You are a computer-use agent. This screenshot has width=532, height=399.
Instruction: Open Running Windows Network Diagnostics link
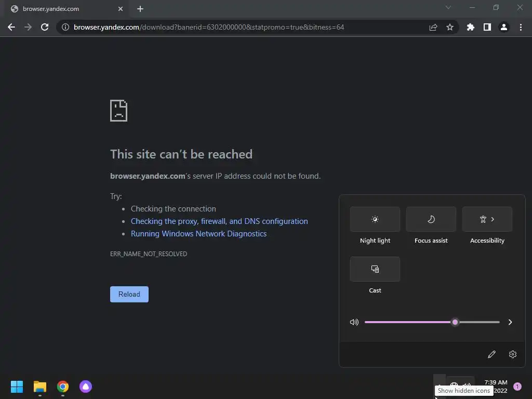pyautogui.click(x=199, y=234)
